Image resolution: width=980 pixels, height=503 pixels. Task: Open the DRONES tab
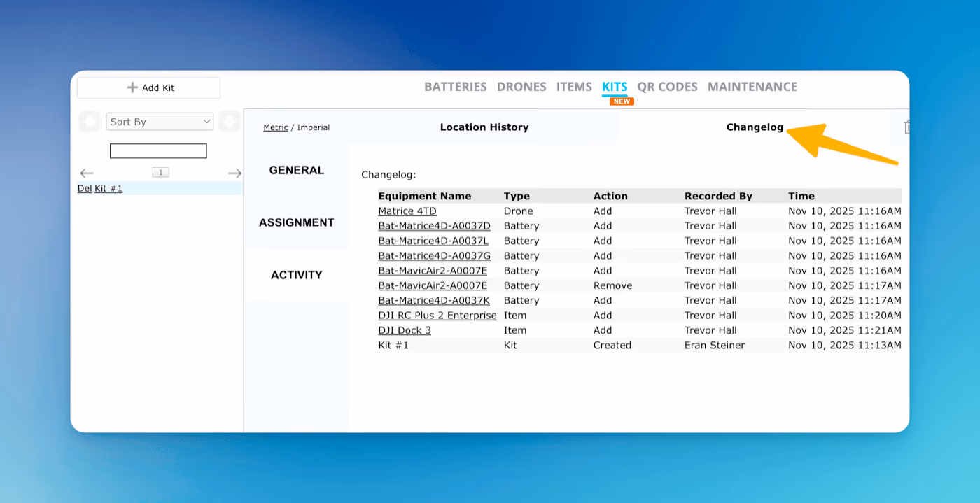[521, 87]
